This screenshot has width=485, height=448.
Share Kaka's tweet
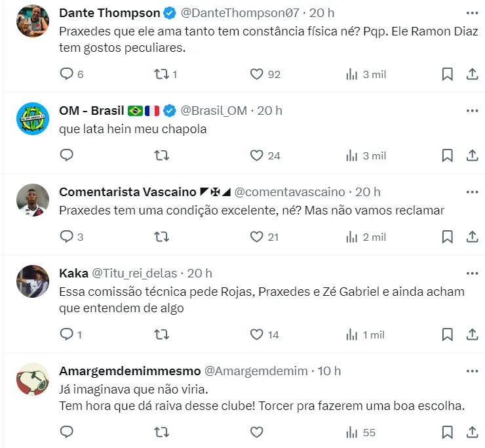click(472, 335)
